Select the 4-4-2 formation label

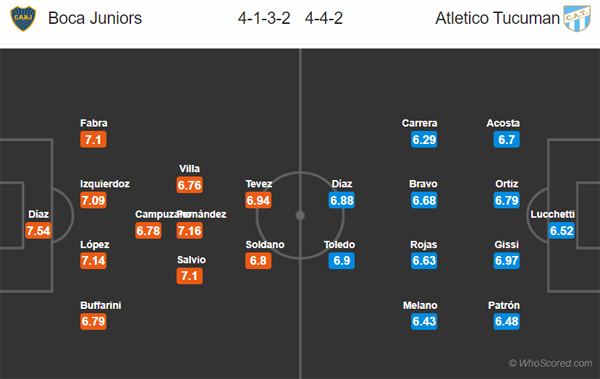pyautogui.click(x=324, y=18)
